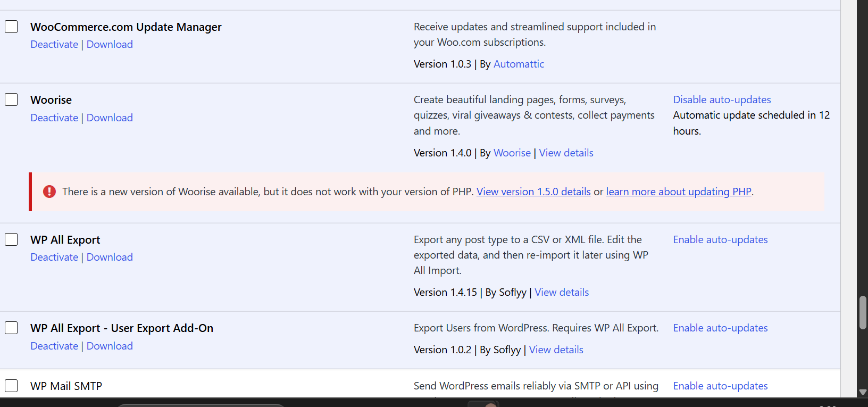This screenshot has width=868, height=407.
Task: Click the red alert icon in the Woorise notice
Action: point(49,192)
